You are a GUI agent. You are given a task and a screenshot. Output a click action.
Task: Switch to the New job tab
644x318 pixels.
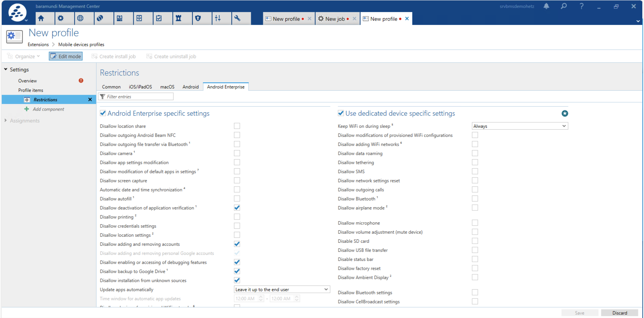(334, 19)
